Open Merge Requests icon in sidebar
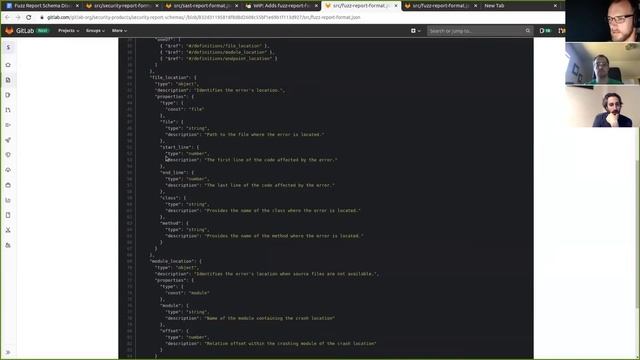 (8, 110)
